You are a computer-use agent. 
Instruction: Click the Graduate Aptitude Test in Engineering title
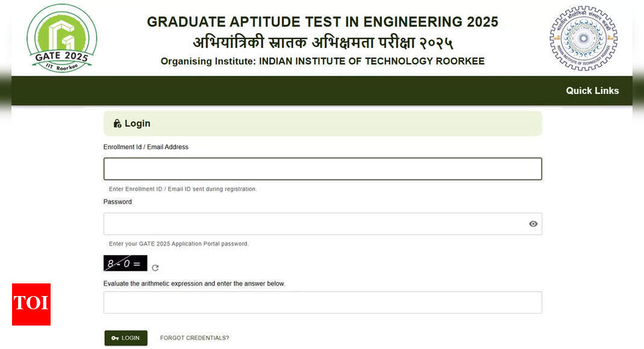[x=322, y=22]
